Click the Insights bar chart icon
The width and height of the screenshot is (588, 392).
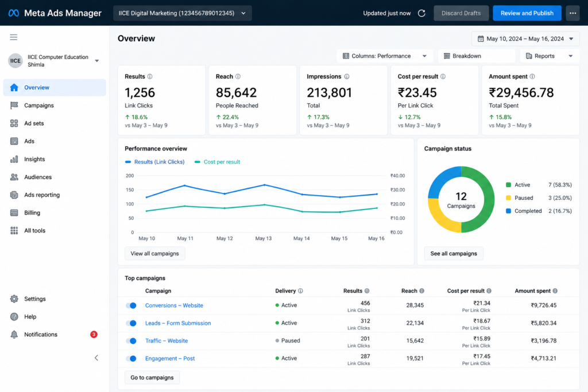tap(14, 160)
